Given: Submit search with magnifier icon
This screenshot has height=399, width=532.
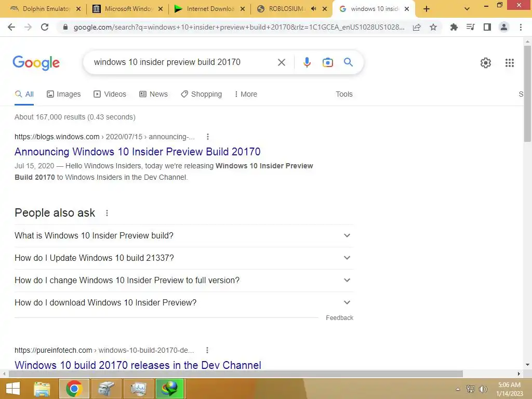Looking at the screenshot, I should pos(348,62).
